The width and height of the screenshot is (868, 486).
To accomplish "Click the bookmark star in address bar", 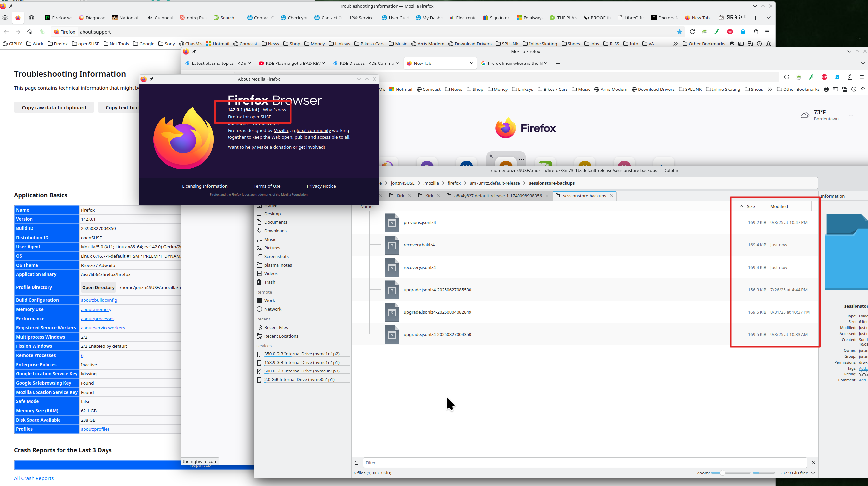I will pyautogui.click(x=679, y=32).
